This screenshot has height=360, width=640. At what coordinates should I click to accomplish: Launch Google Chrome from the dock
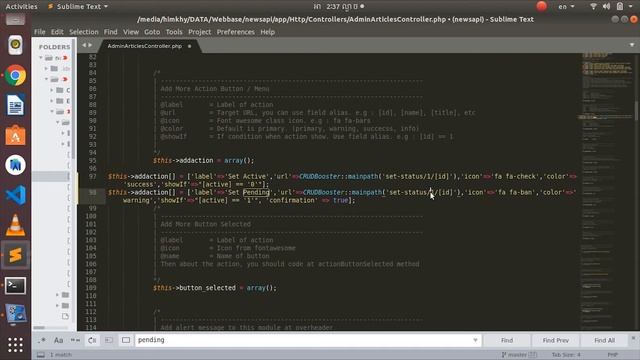pyautogui.click(x=15, y=76)
